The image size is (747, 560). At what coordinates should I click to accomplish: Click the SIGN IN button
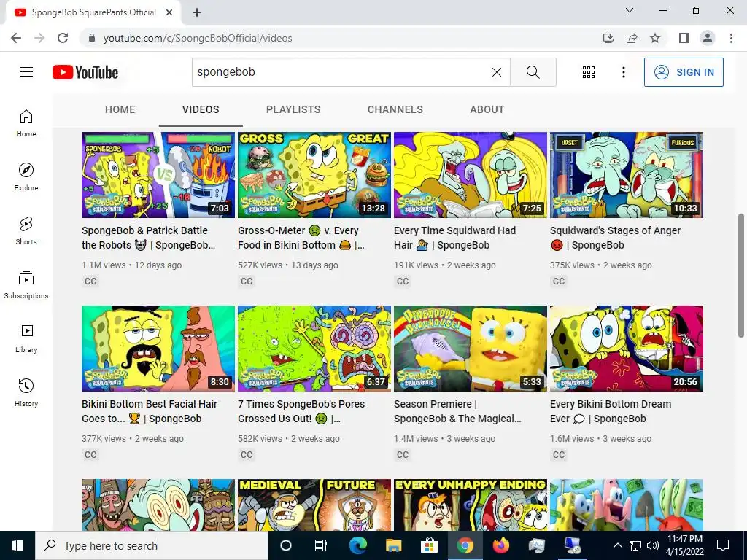pos(684,72)
